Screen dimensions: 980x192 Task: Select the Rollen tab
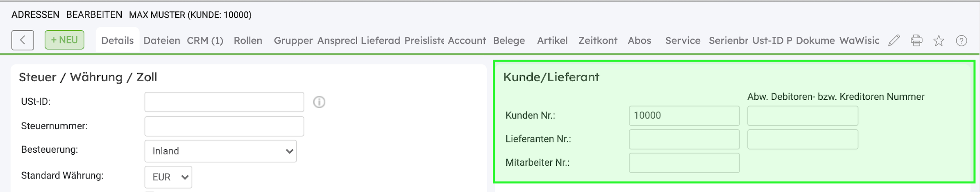pos(248,41)
